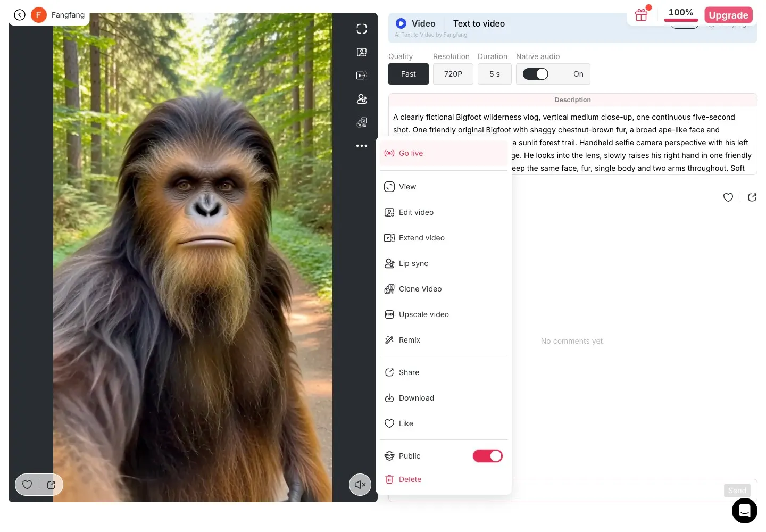Click the heart icon below the description
766x532 pixels.
728,197
